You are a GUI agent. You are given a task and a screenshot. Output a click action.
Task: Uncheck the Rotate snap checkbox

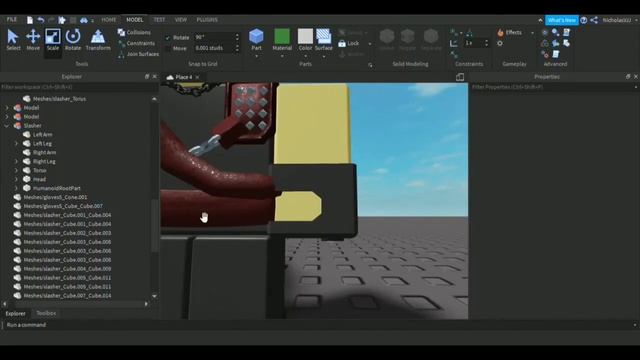167,38
